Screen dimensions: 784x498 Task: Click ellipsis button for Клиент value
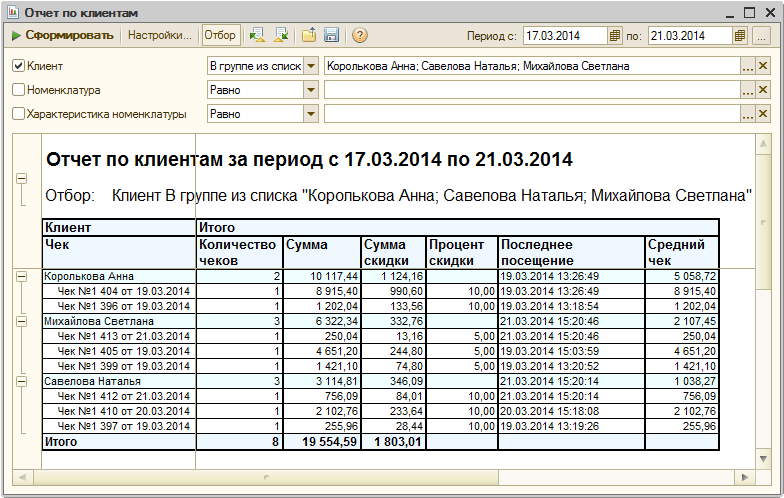click(748, 66)
